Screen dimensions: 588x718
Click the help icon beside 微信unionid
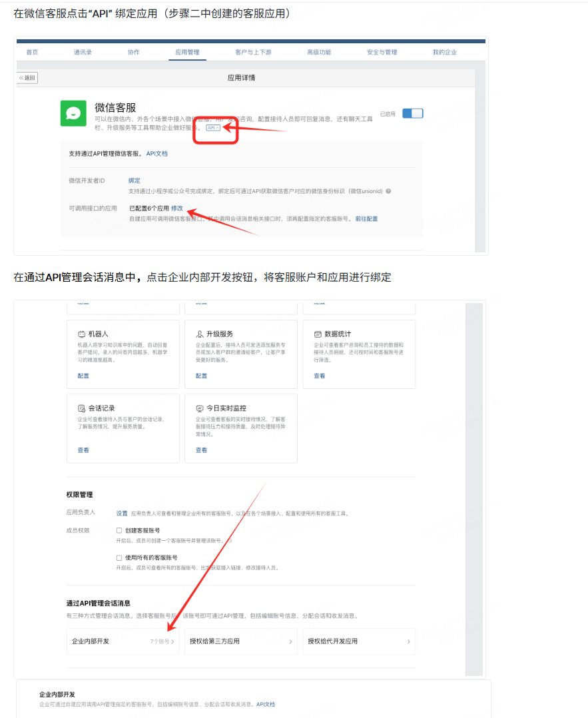click(x=388, y=191)
